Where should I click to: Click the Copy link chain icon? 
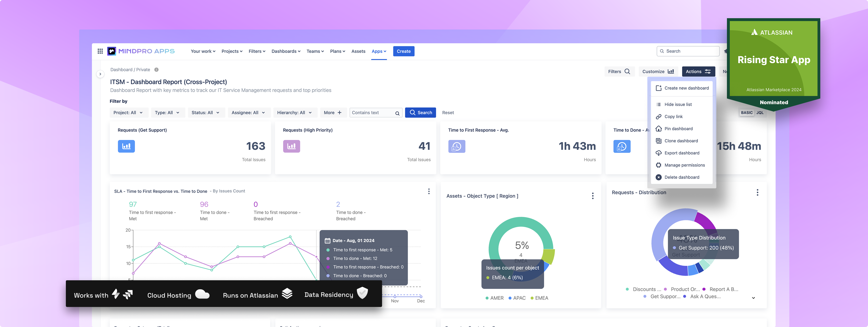click(x=658, y=117)
